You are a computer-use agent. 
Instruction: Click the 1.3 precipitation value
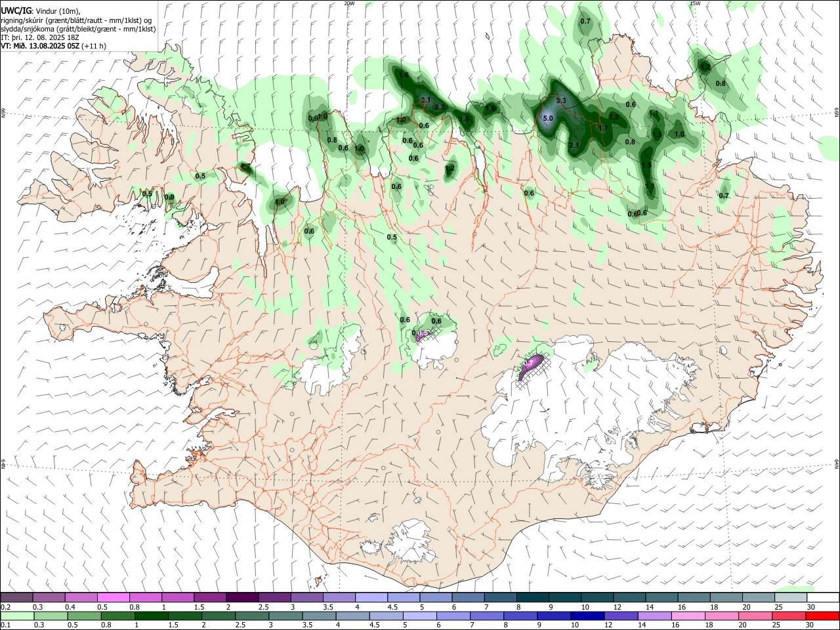pyautogui.click(x=658, y=135)
